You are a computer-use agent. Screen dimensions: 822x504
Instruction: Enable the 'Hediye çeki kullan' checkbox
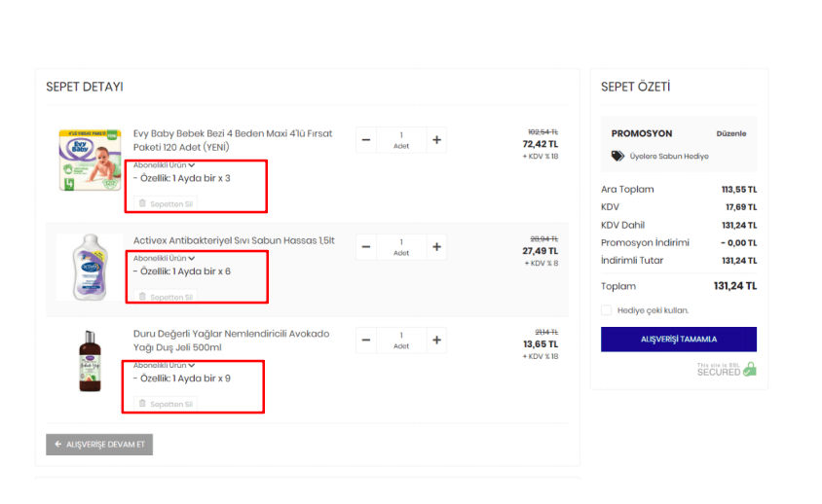[x=607, y=310]
